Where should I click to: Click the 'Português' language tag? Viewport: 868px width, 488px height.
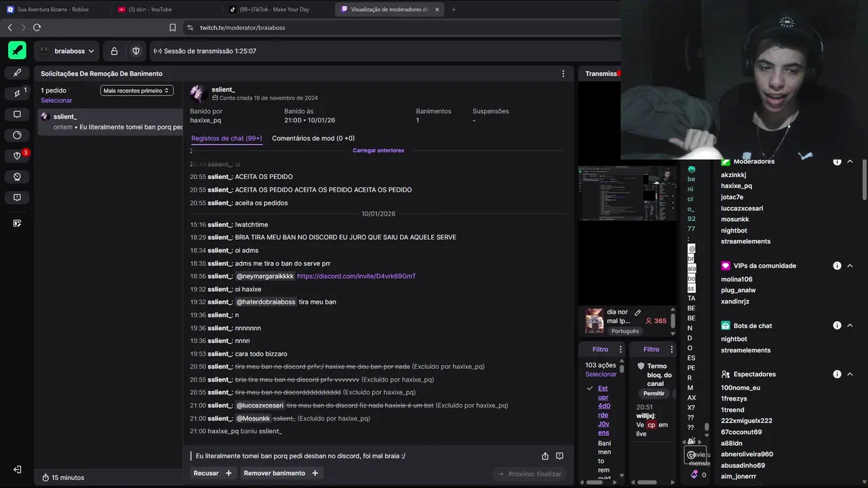pyautogui.click(x=625, y=331)
